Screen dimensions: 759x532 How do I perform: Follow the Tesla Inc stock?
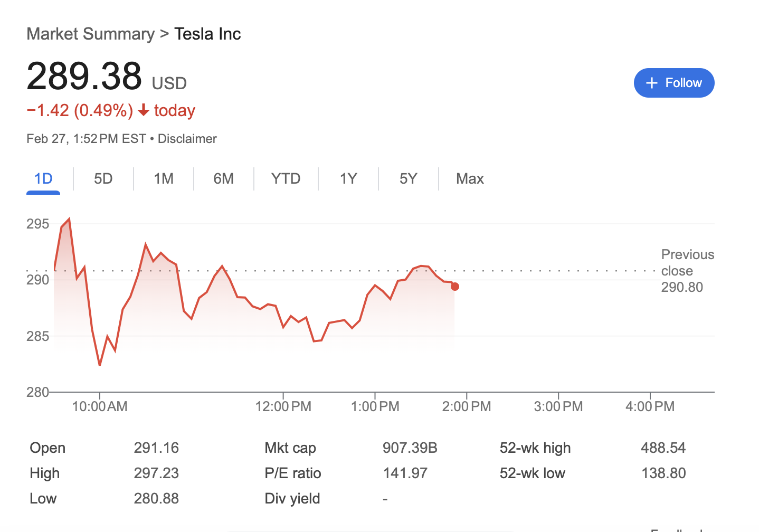(x=673, y=83)
